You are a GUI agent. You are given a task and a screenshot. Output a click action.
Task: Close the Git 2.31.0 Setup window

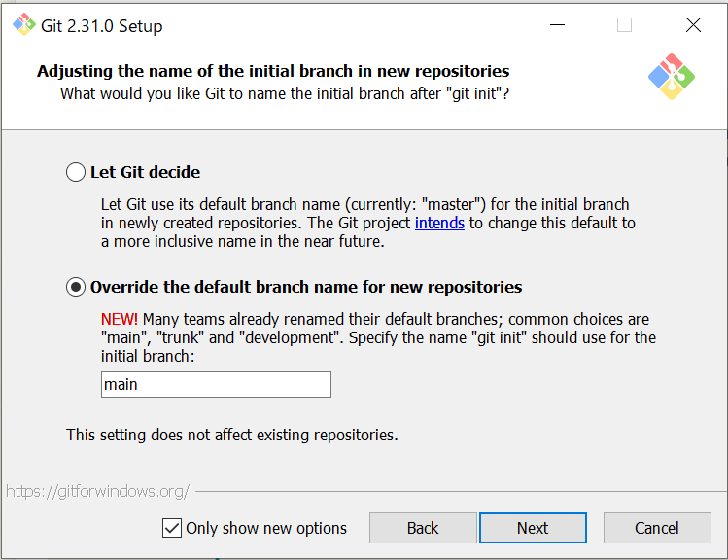pos(693,24)
